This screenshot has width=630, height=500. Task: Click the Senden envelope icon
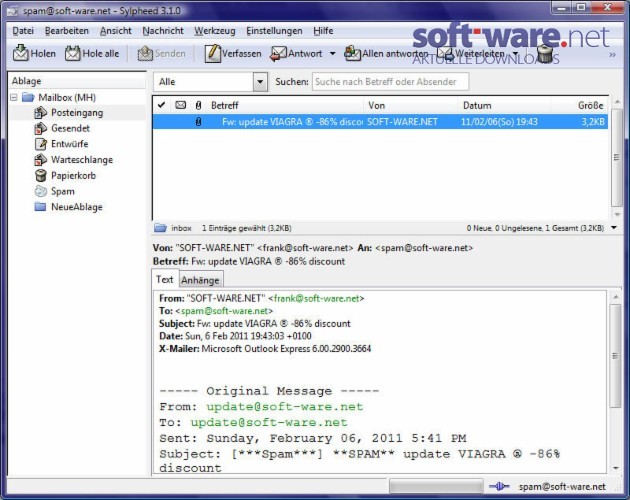(145, 53)
